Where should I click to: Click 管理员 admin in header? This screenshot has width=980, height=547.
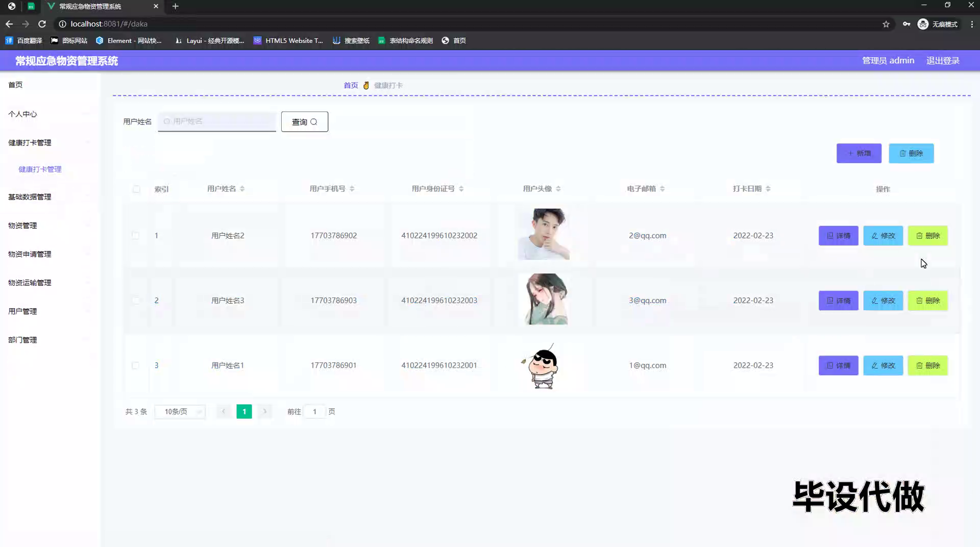click(888, 60)
